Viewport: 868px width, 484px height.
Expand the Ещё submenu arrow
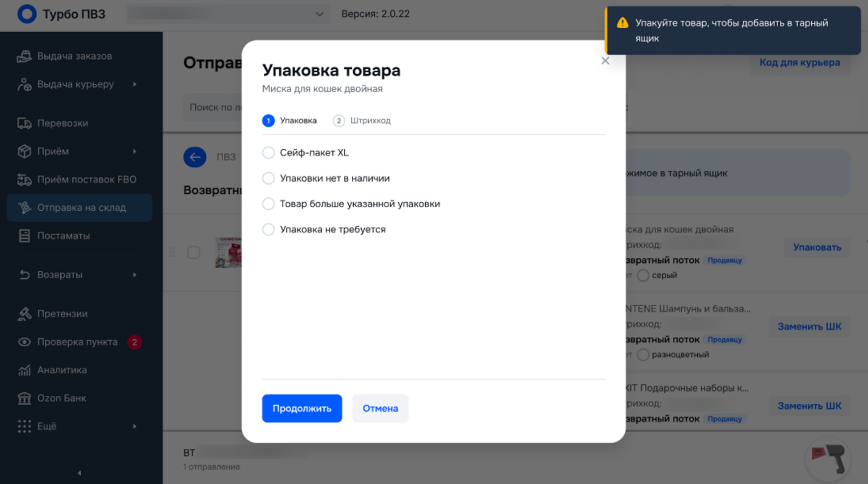[135, 426]
